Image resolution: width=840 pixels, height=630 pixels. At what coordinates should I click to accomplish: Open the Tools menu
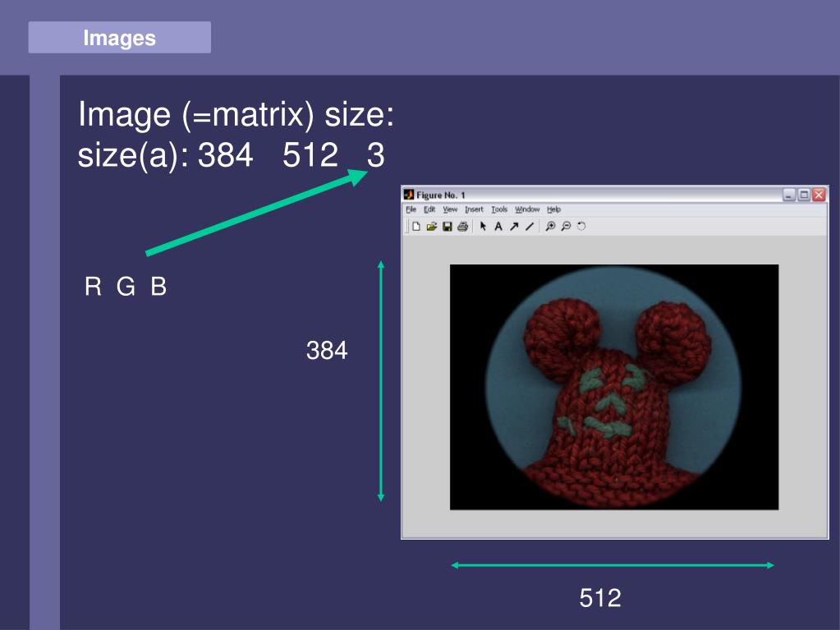tap(499, 209)
